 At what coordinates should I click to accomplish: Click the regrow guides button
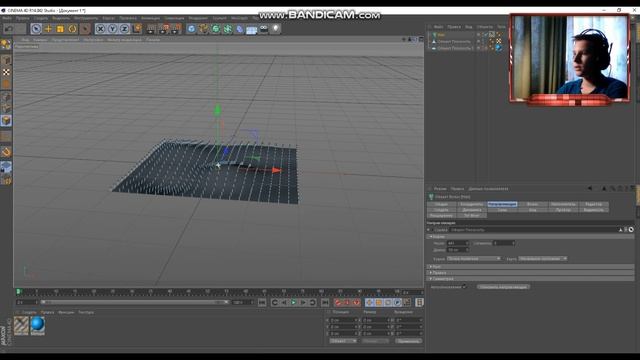(x=503, y=287)
